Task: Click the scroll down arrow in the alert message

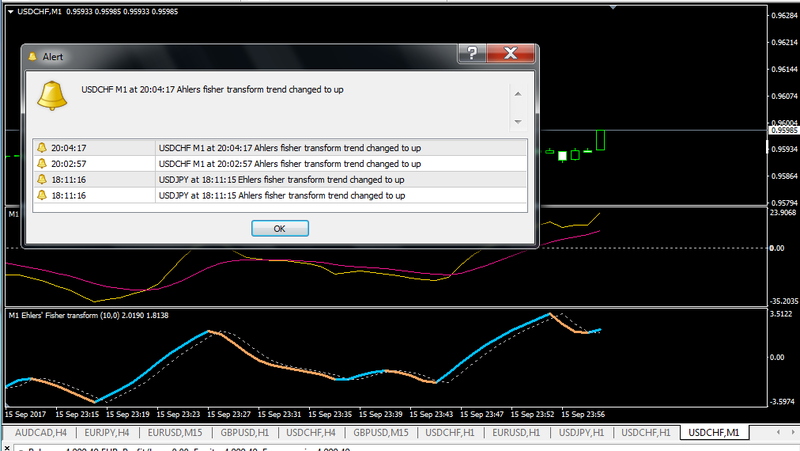Action: point(518,121)
